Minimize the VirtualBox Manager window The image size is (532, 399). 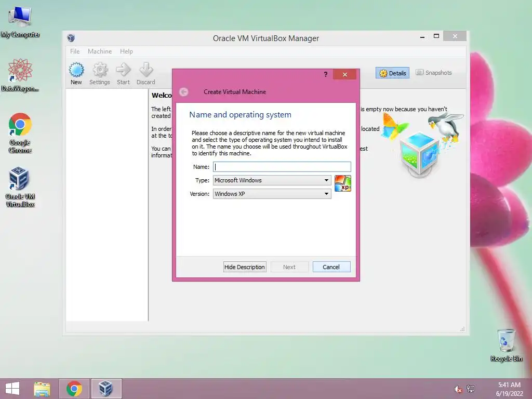click(x=422, y=36)
